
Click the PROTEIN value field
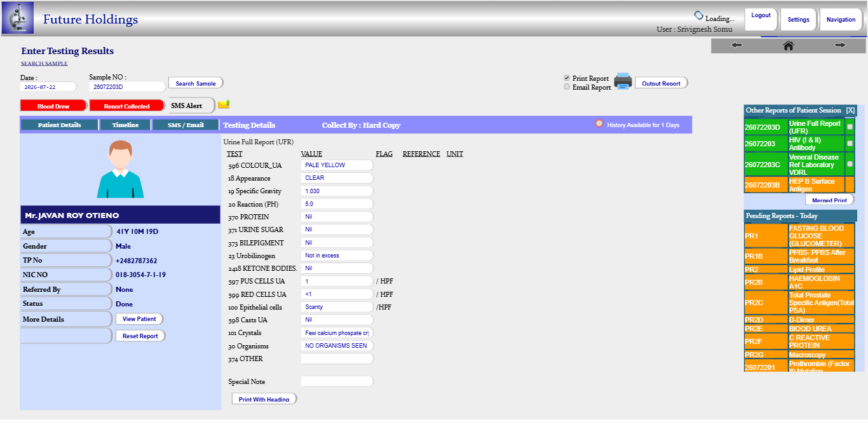pyautogui.click(x=337, y=217)
